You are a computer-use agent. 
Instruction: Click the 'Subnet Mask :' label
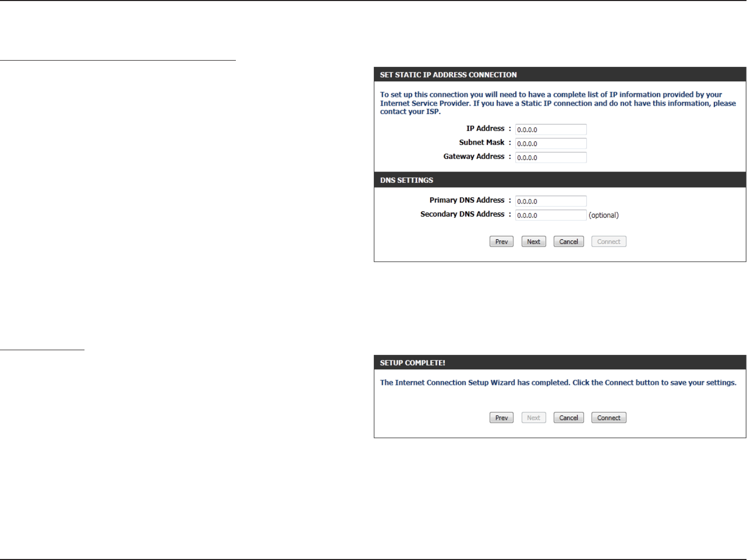pos(485,142)
